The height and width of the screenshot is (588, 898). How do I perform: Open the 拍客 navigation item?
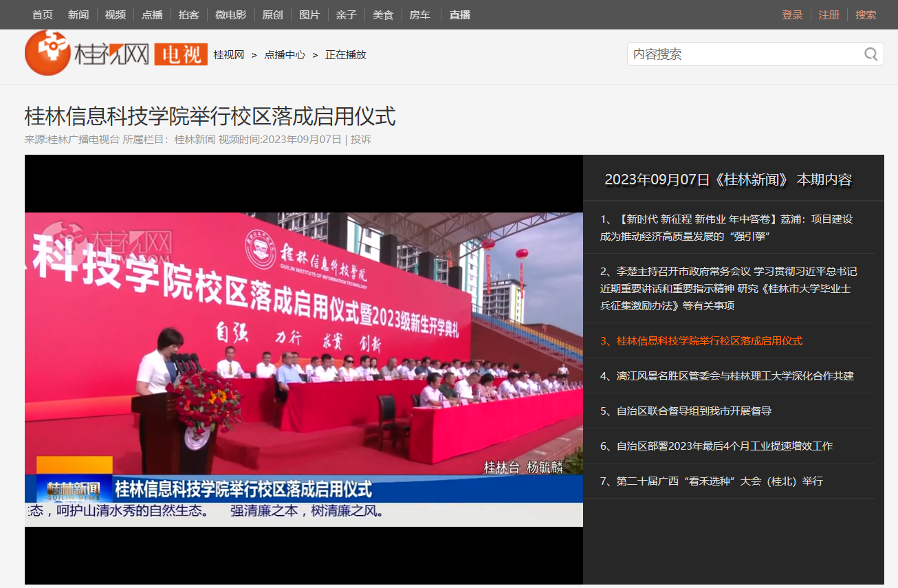coord(188,14)
